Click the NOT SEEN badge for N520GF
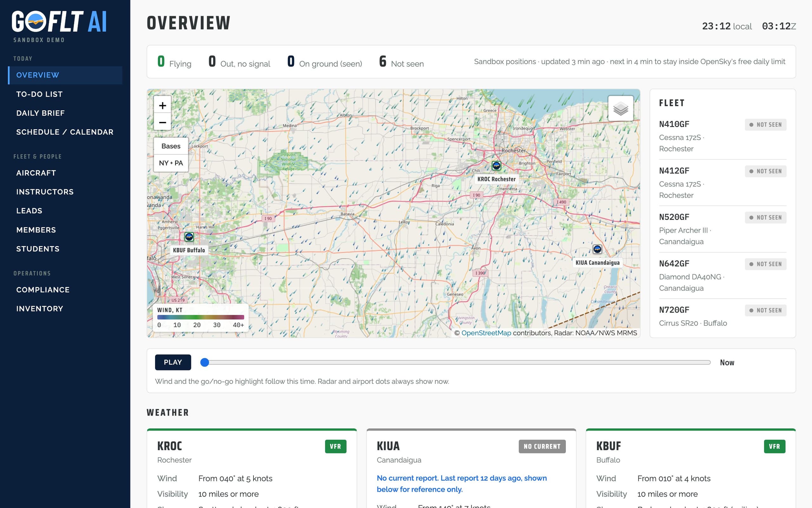 (765, 217)
